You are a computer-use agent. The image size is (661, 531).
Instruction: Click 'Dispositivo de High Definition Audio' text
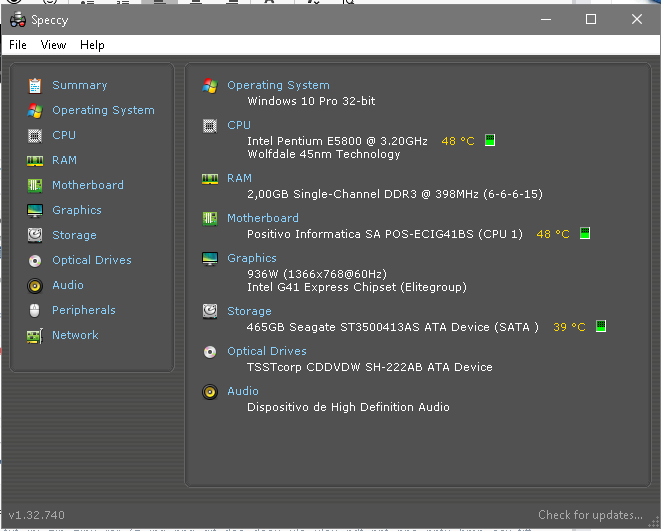click(348, 408)
